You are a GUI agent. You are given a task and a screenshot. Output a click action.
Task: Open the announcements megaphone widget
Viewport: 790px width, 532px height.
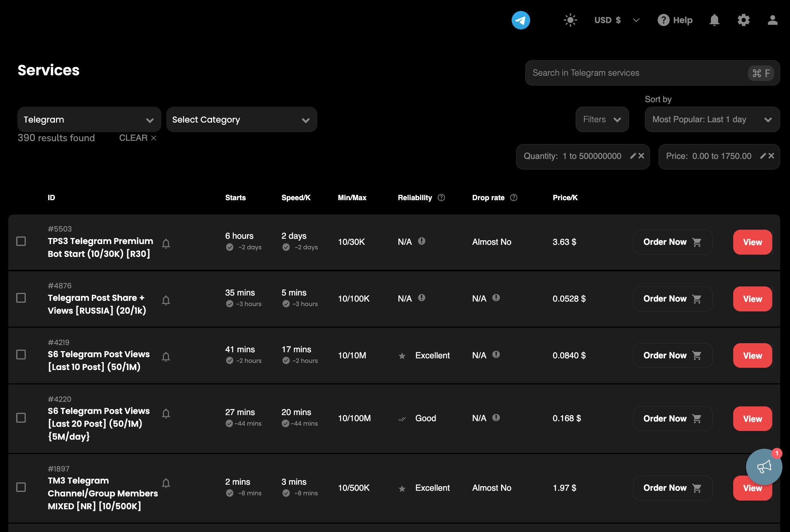click(x=764, y=467)
